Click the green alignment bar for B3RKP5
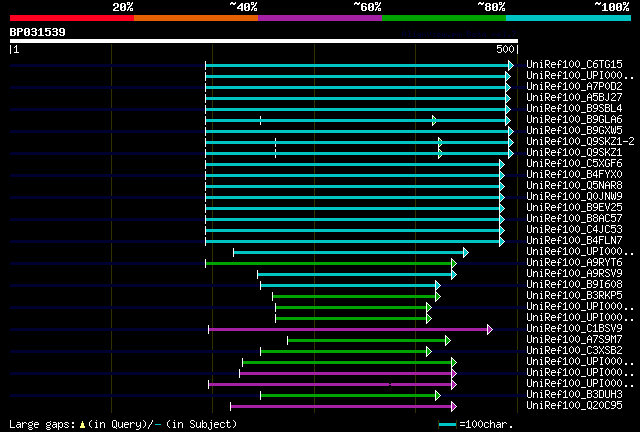The width and height of the screenshot is (640, 432). point(354,297)
